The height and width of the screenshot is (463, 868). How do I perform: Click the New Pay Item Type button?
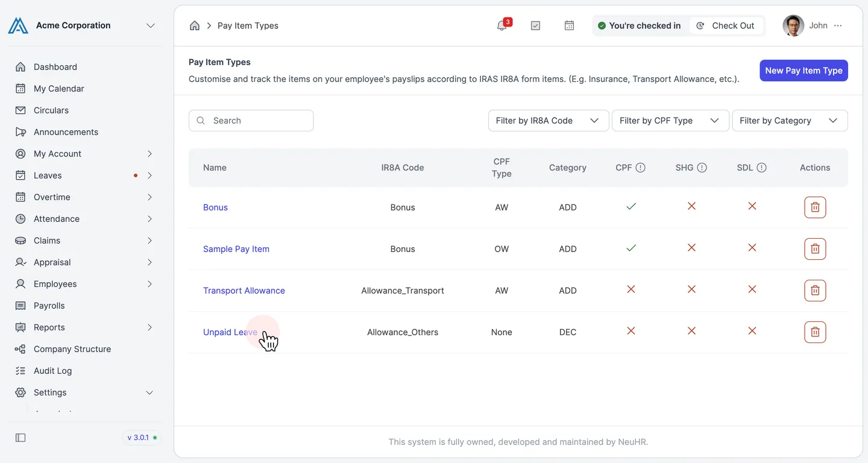tap(804, 71)
